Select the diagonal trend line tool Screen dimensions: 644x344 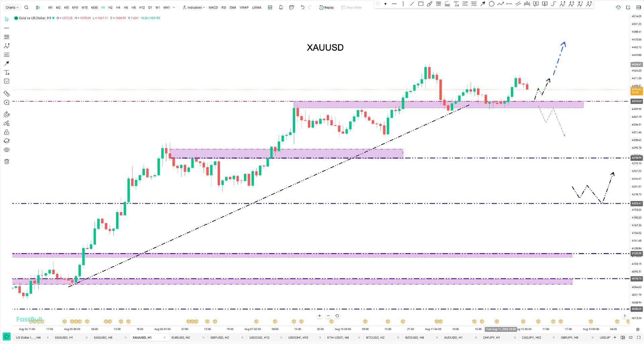(412, 4)
